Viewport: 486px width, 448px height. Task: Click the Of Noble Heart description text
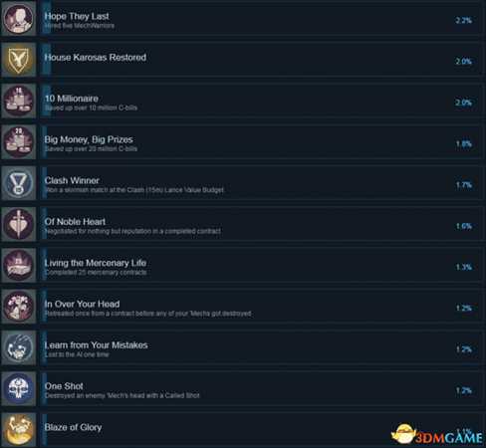tap(132, 231)
